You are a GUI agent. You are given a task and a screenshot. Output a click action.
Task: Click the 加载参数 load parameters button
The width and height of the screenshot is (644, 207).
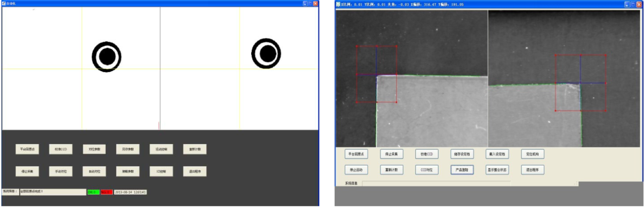(128, 171)
